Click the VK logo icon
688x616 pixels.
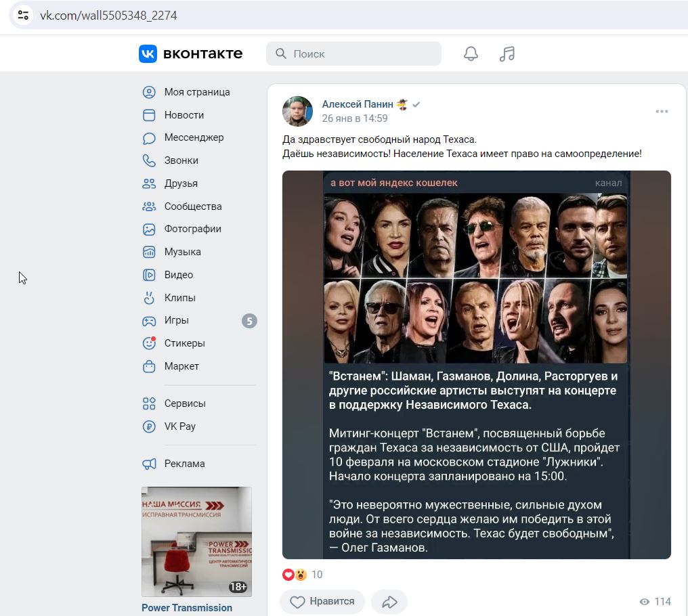pyautogui.click(x=148, y=54)
